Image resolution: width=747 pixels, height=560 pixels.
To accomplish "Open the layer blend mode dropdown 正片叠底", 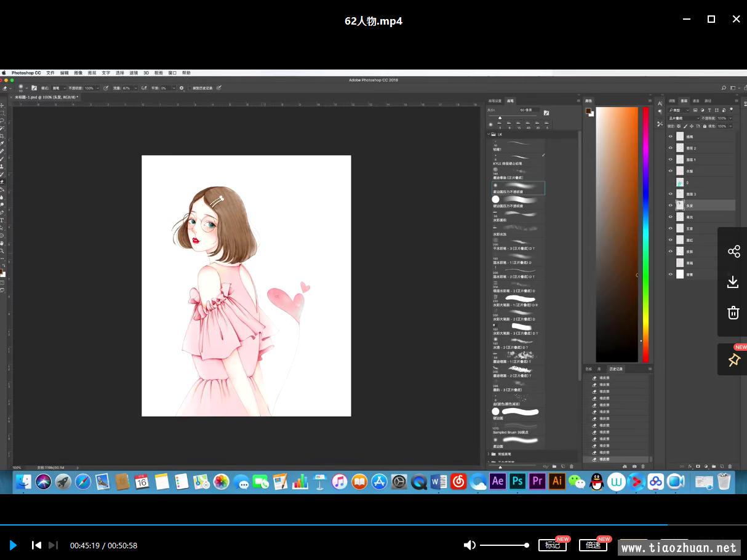I will (x=684, y=118).
